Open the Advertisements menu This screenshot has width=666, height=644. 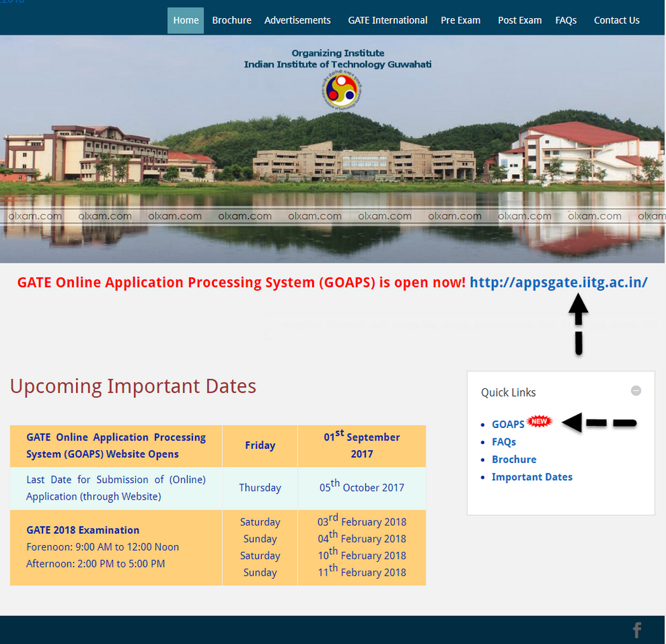(297, 20)
